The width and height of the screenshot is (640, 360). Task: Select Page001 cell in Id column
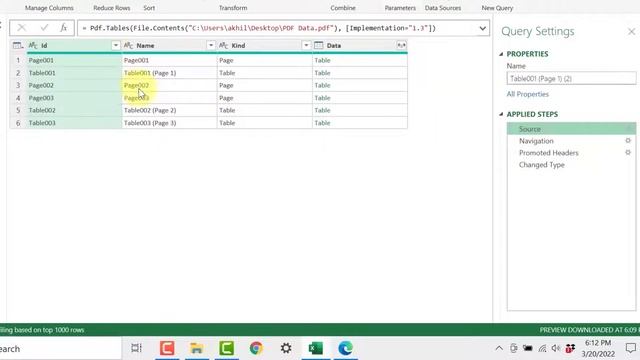point(74,60)
